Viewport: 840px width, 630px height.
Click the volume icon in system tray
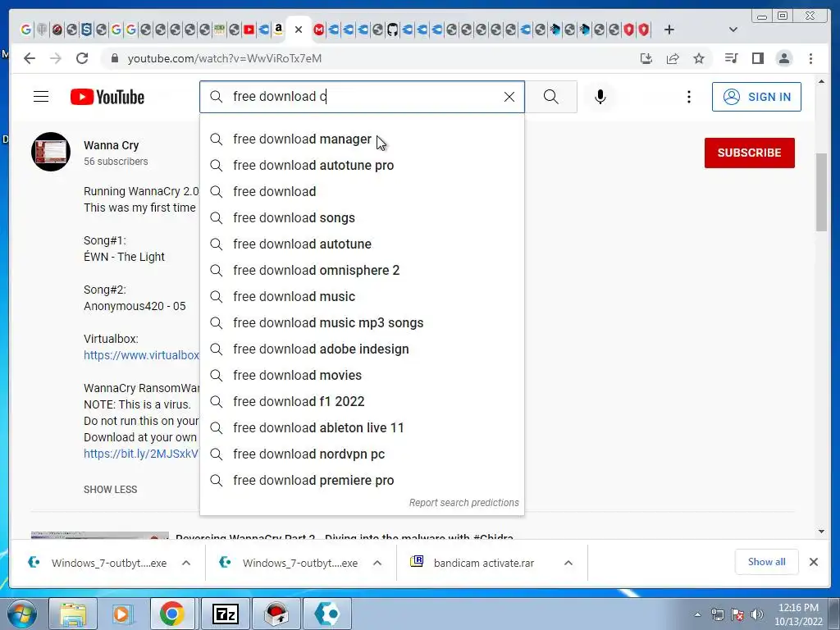[756, 614]
